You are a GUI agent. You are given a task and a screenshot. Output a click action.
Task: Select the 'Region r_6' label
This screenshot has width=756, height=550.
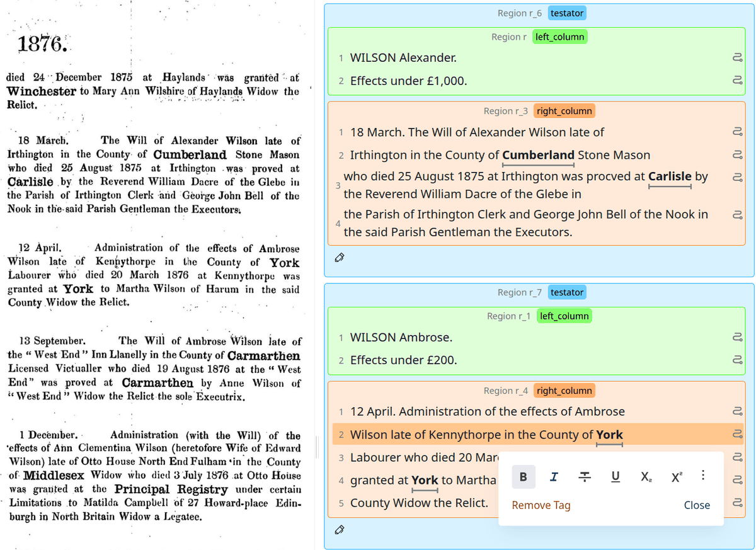[x=520, y=13]
